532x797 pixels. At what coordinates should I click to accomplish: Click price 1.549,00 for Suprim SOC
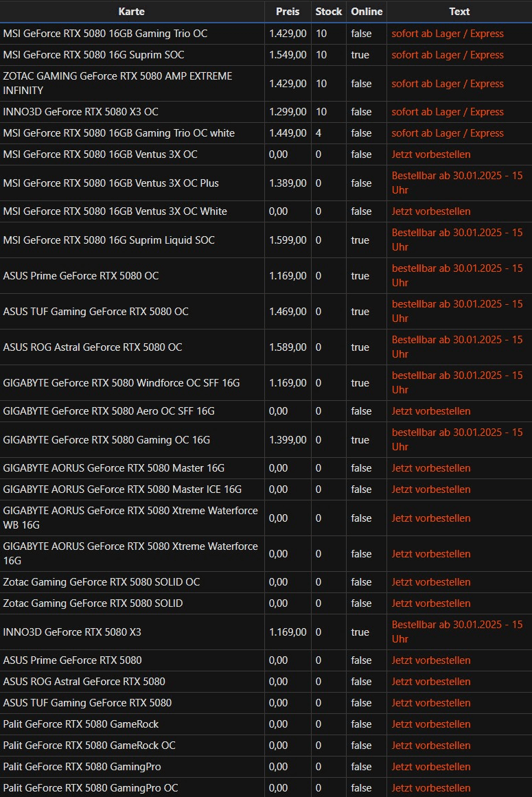coord(288,55)
